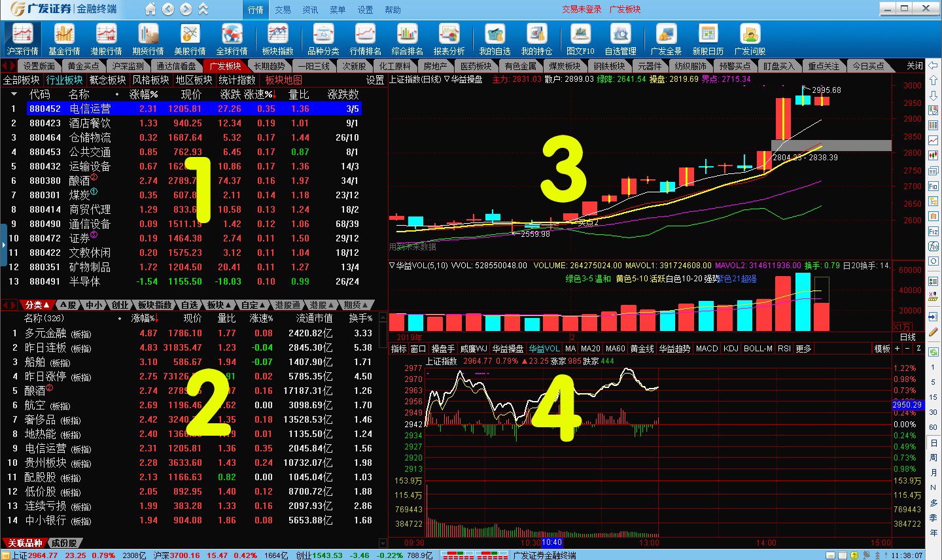The image size is (942, 560).
Task: Click the lower list scrollbar up arrow
Action: (383, 317)
